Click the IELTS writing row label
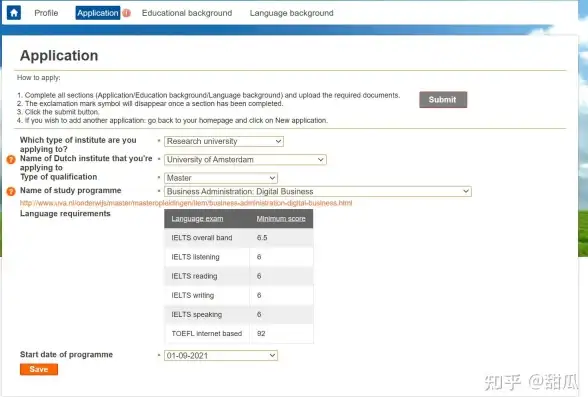Screen dimensions: 588x397 pos(193,295)
